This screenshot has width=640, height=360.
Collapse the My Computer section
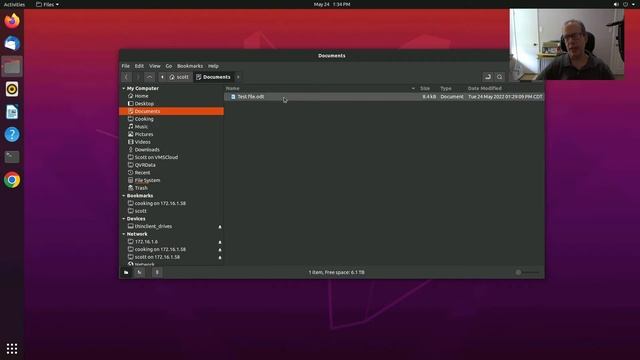click(124, 88)
